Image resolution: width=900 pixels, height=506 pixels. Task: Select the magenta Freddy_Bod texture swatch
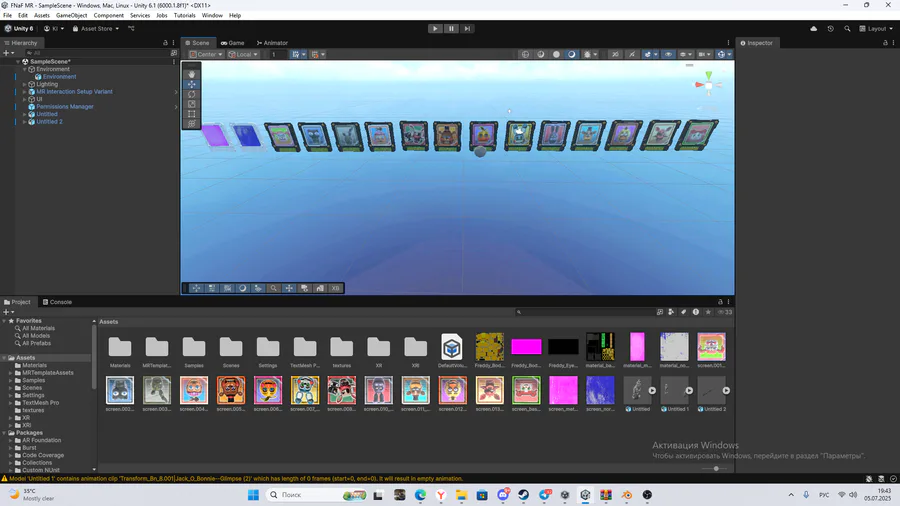pyautogui.click(x=526, y=347)
